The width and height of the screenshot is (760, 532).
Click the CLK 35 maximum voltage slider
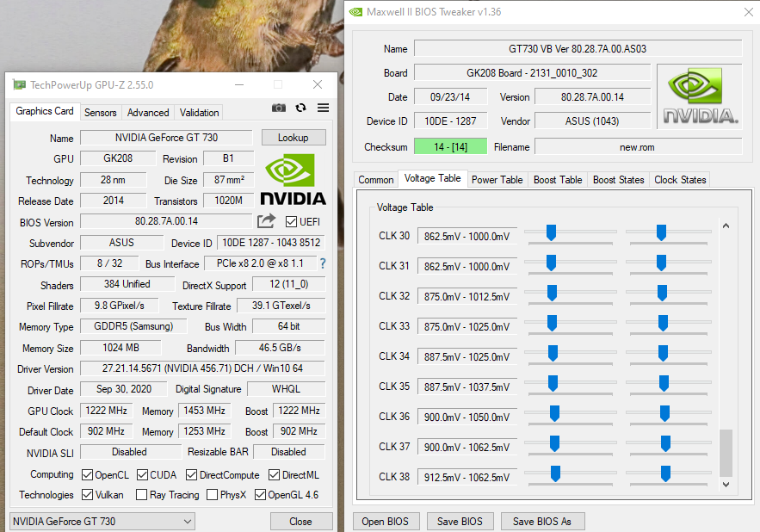coord(664,383)
